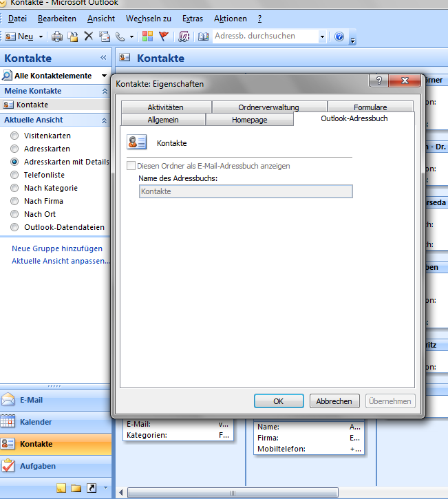Click the dialog help question mark button
448x499 pixels.
[378, 81]
